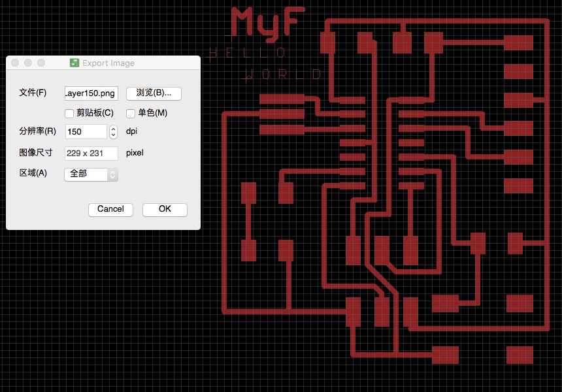Click the top-right rectangular pad on board
562x392 pixels.
tap(518, 42)
